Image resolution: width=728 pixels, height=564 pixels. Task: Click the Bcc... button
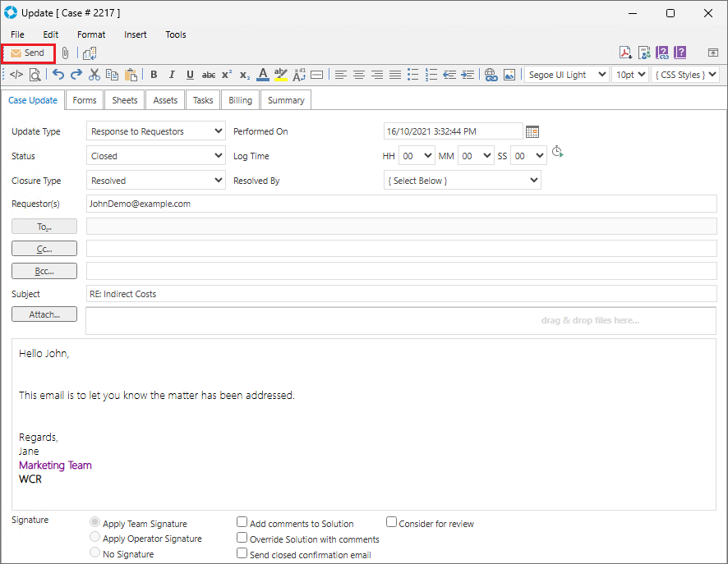44,271
